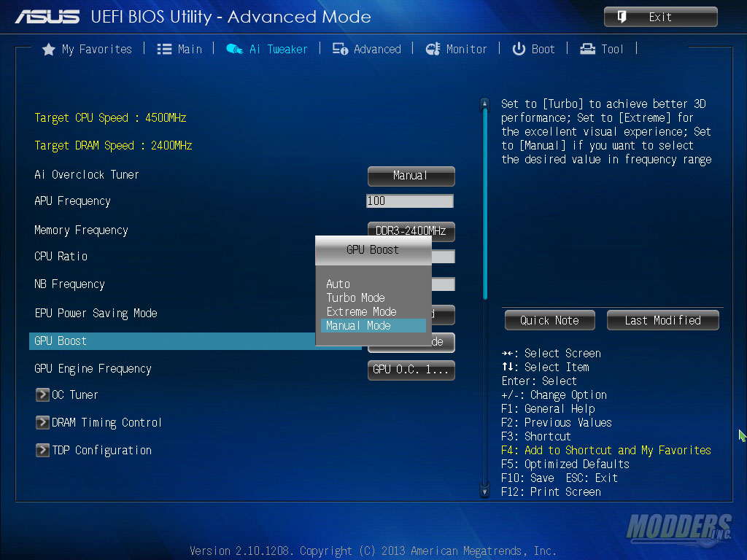
Task: Open the Memory Frequency dropdown
Action: tap(411, 230)
